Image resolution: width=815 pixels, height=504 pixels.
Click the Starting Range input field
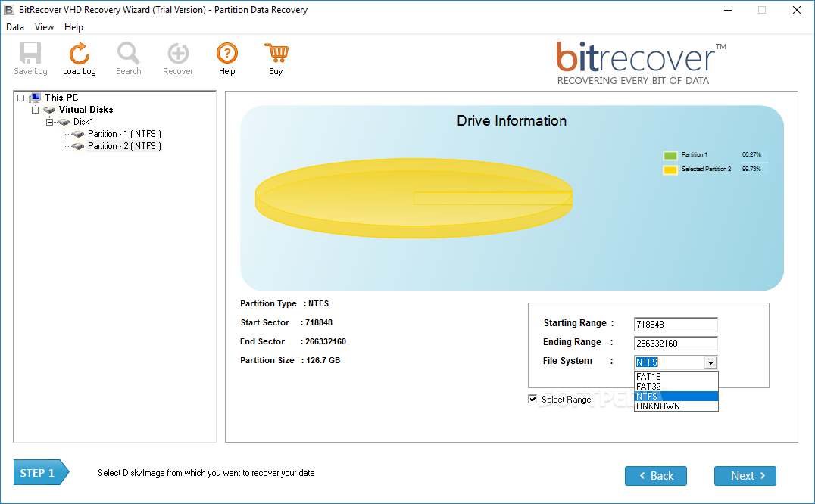tap(676, 325)
